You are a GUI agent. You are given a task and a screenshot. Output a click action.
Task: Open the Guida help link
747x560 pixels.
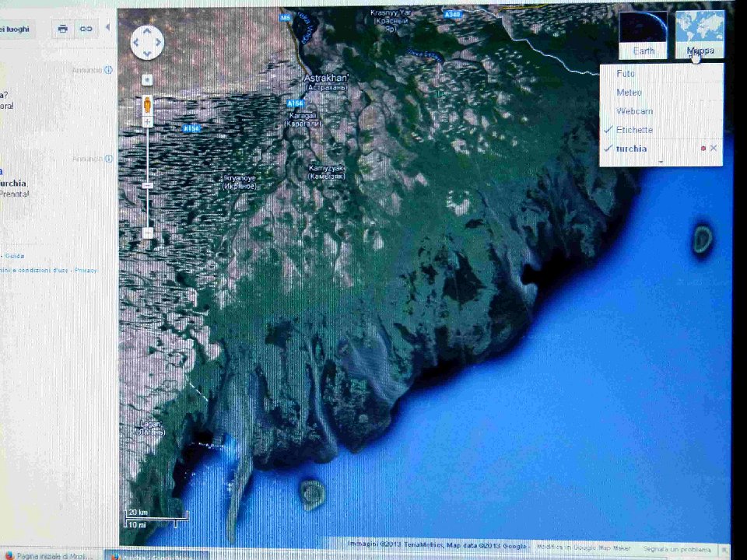tap(15, 256)
